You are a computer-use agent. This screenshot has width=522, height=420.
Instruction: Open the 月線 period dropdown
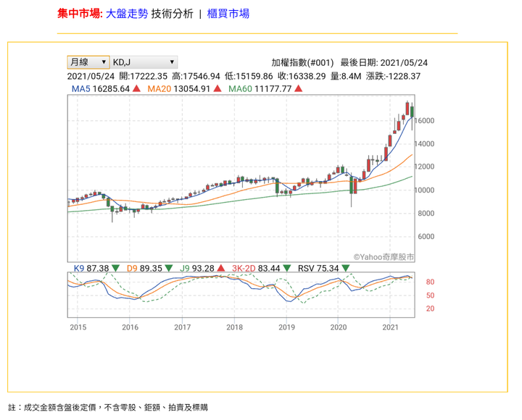click(x=88, y=62)
